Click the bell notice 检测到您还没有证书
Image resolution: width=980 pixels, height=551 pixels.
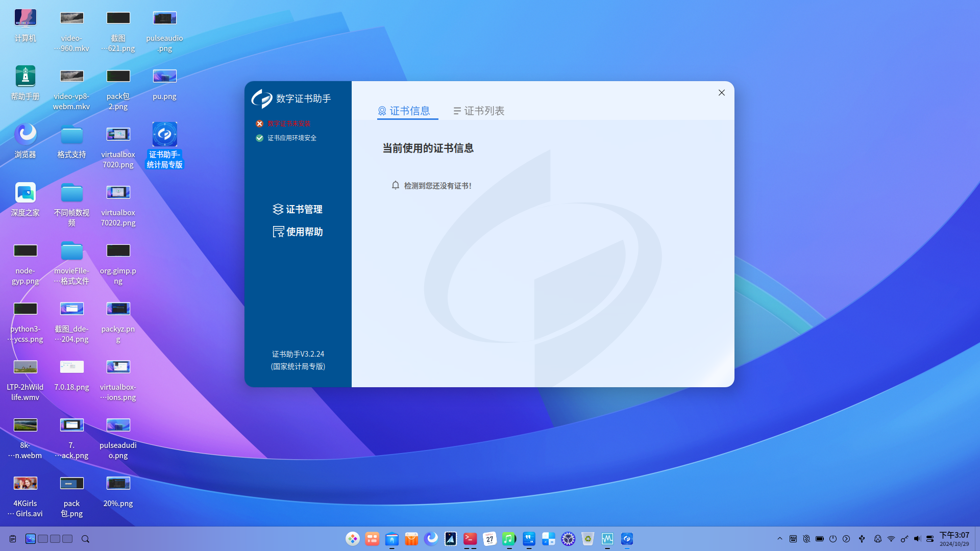tap(431, 186)
